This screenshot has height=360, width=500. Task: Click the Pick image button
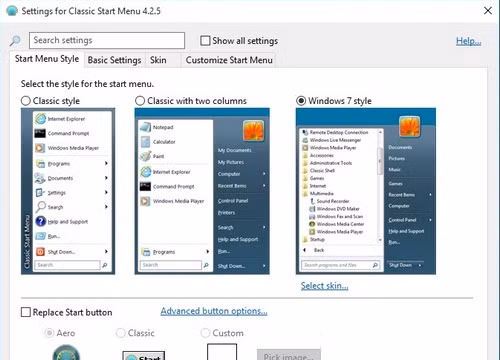[289, 355]
